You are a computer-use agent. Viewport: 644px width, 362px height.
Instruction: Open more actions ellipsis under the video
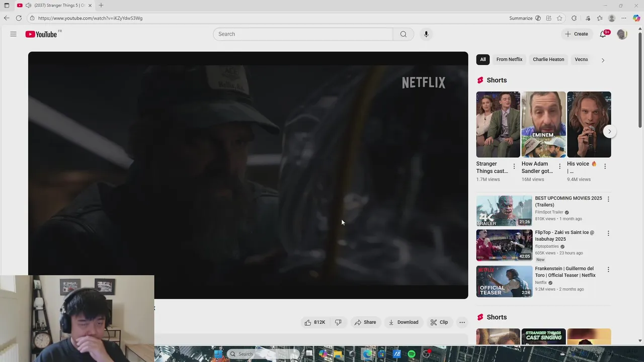tap(462, 322)
